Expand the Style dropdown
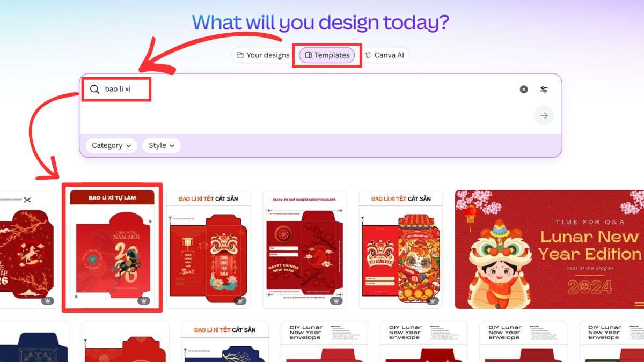The image size is (644, 362). [162, 145]
